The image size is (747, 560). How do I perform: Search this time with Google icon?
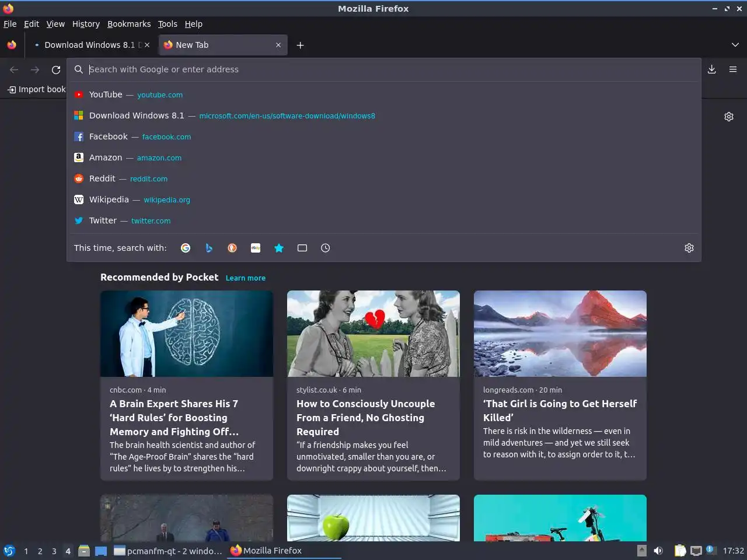point(186,248)
